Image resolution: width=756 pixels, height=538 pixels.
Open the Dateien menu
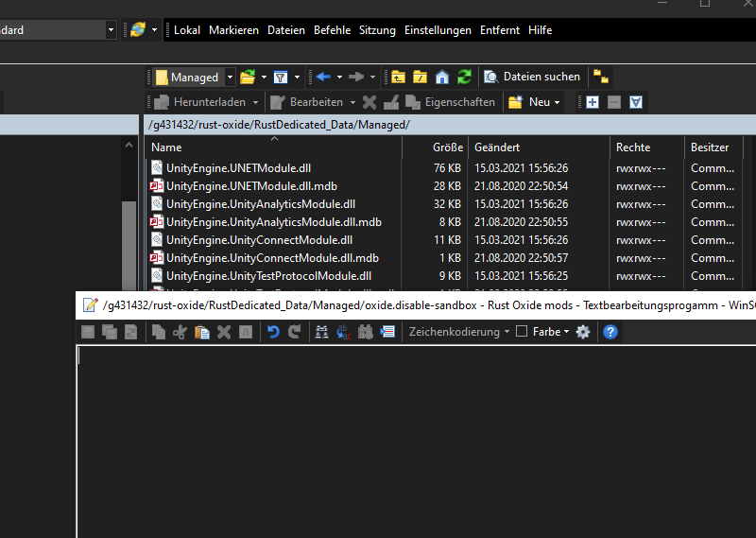[x=286, y=30]
